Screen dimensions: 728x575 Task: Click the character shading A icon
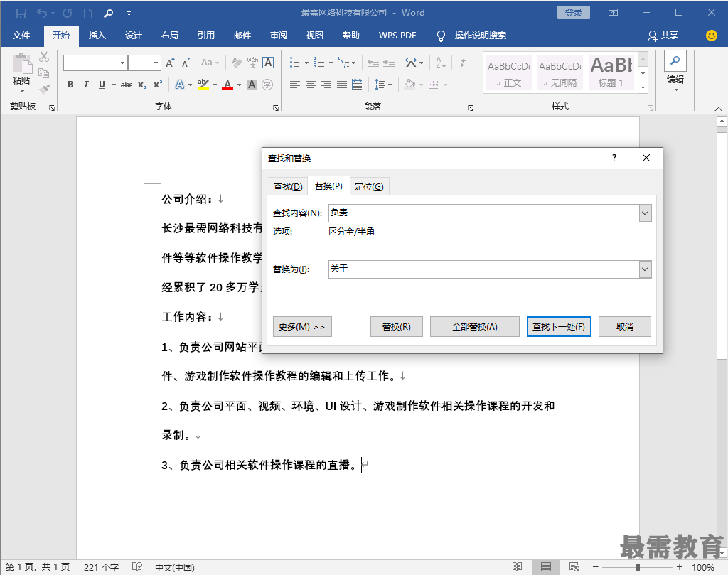pos(252,85)
